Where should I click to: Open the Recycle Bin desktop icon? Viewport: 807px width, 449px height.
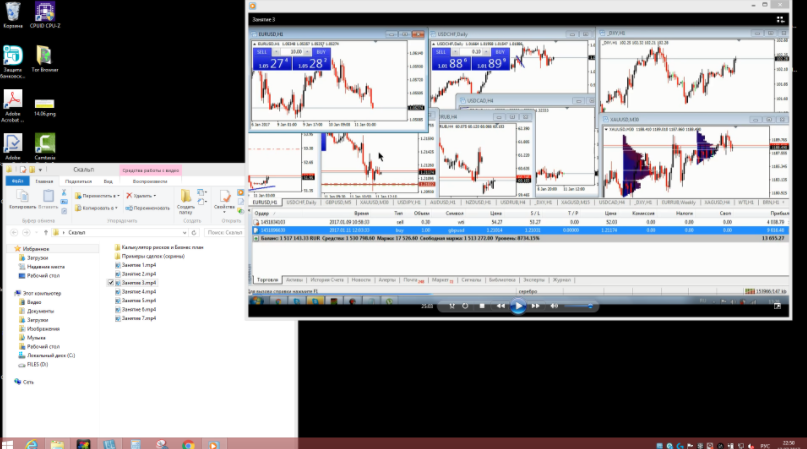pyautogui.click(x=13, y=15)
